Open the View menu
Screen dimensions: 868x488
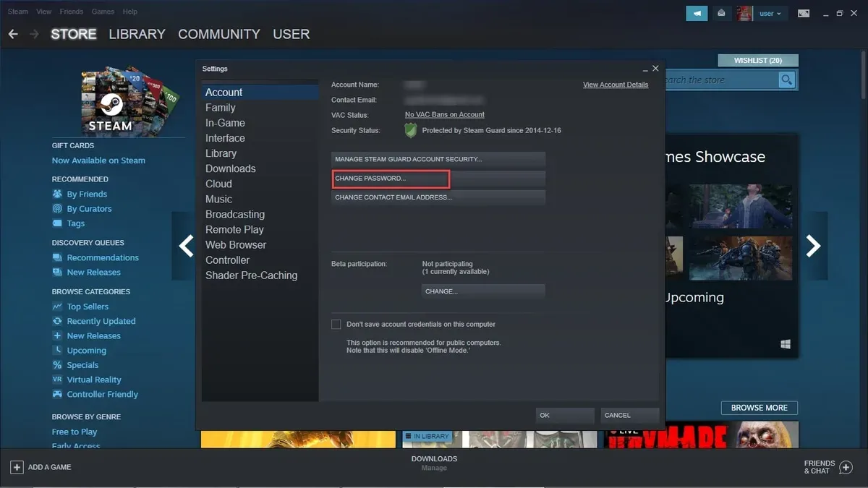[x=44, y=12]
